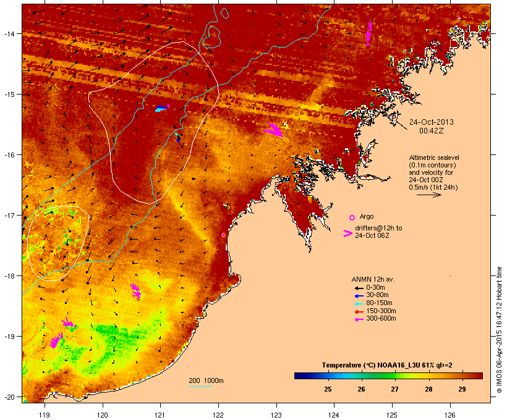The height and width of the screenshot is (420, 507).
Task: Click the Temperature NOAA16_L3U colorbar title
Action: [387, 365]
